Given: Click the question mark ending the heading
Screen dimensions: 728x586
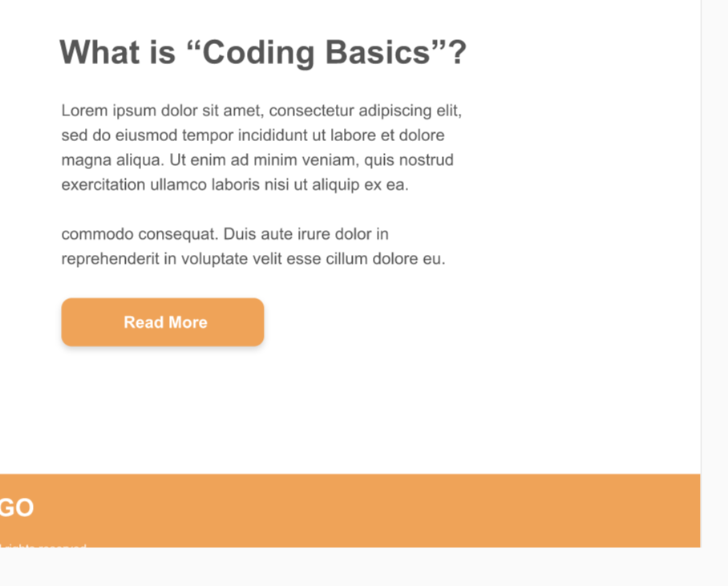Looking at the screenshot, I should [457, 53].
